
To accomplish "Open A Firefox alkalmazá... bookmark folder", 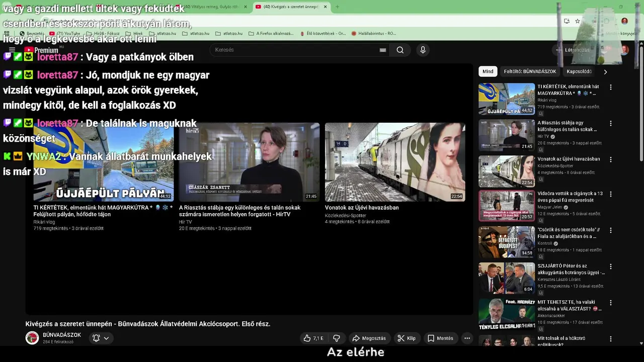I will pyautogui.click(x=271, y=33).
